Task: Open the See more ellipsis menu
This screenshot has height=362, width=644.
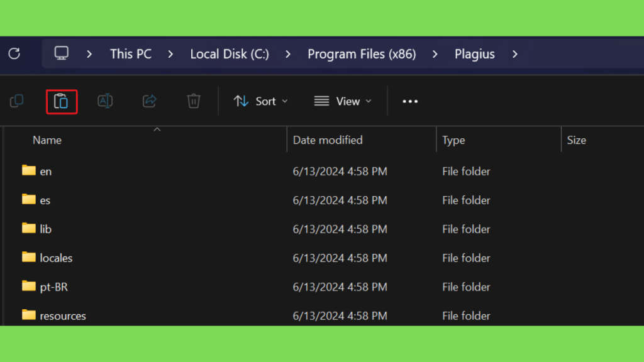Action: (410, 101)
